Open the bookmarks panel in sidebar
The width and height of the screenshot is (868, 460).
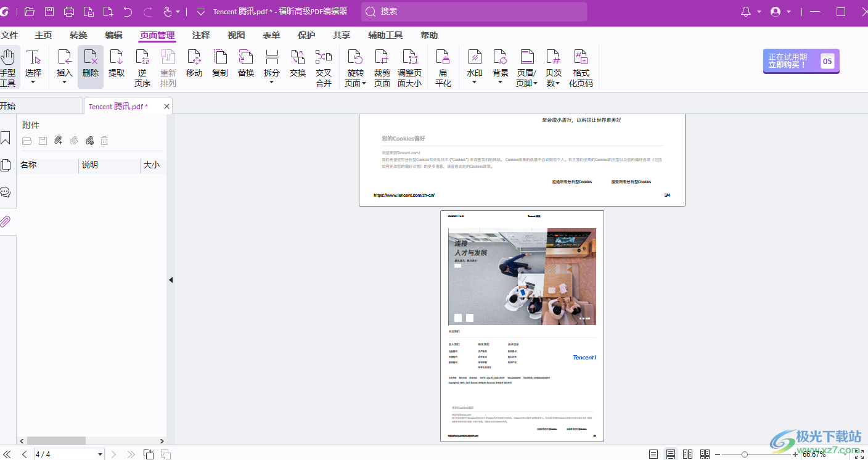tap(6, 138)
